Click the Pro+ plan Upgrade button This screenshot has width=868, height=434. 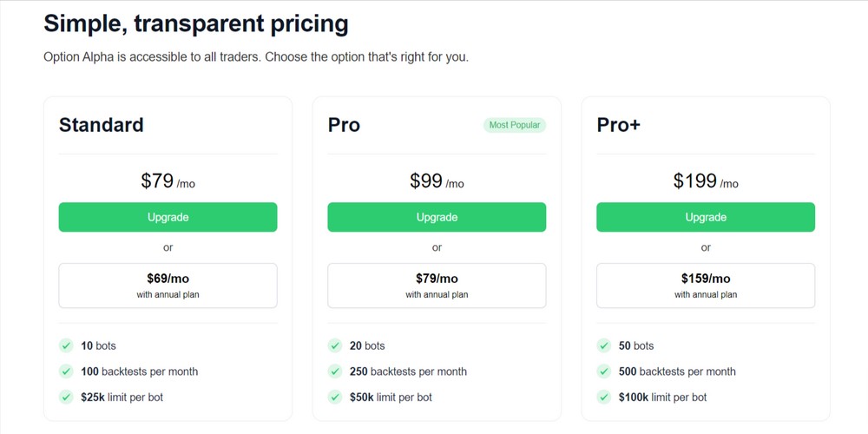click(x=706, y=217)
